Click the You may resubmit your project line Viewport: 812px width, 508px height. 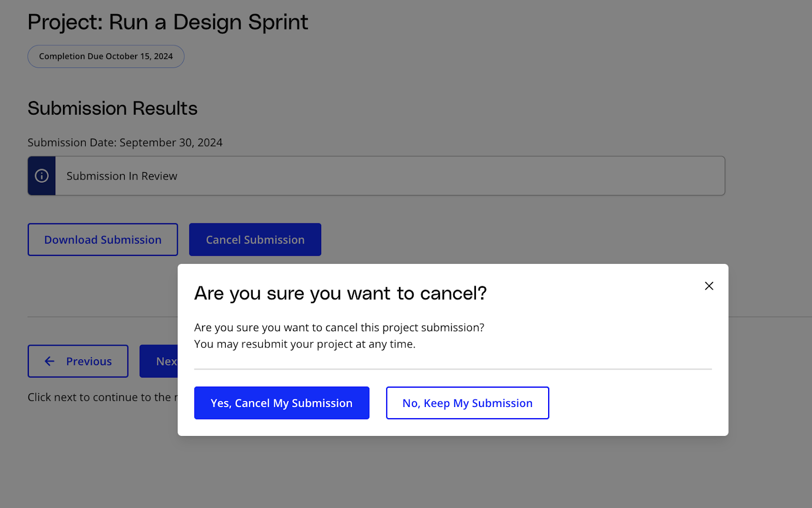pyautogui.click(x=304, y=344)
